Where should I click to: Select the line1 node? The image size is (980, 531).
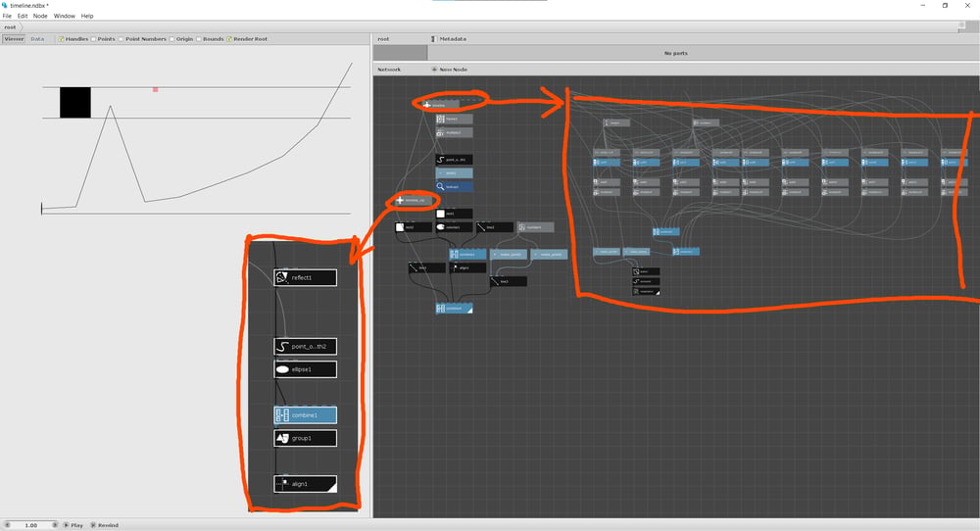point(494,227)
